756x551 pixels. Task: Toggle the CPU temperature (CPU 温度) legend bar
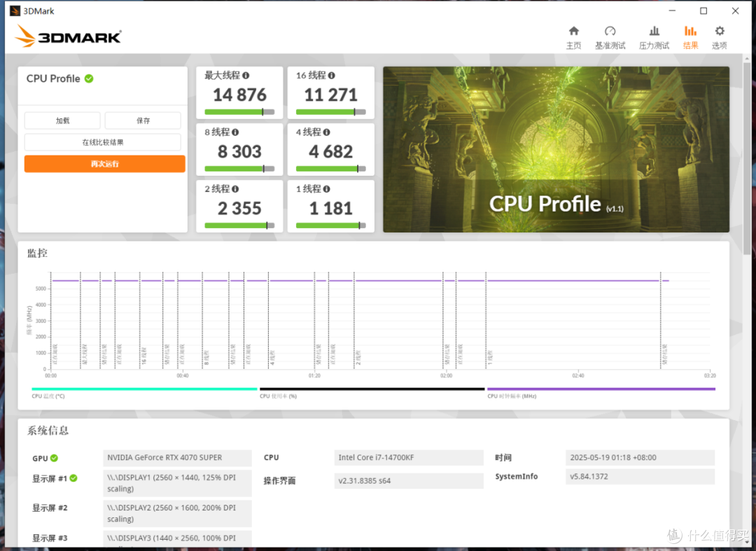pyautogui.click(x=144, y=389)
